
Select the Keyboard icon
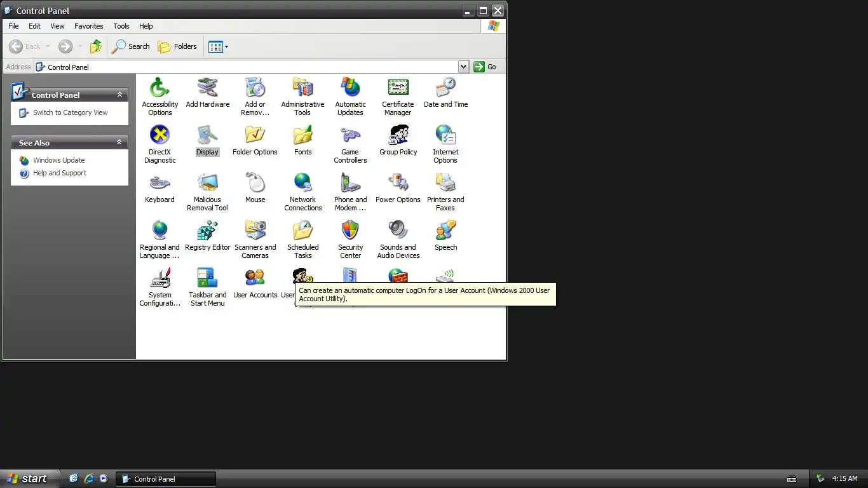tap(159, 182)
